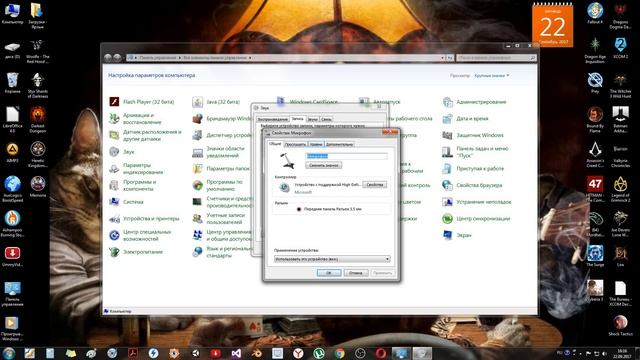Click the back navigation button in Control Panel

click(x=108, y=58)
